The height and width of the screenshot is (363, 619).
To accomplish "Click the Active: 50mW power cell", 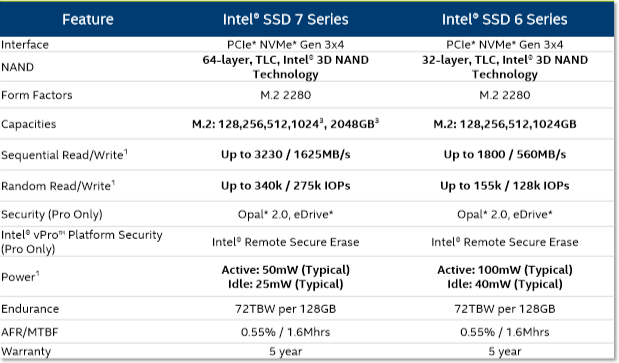I will [x=285, y=277].
